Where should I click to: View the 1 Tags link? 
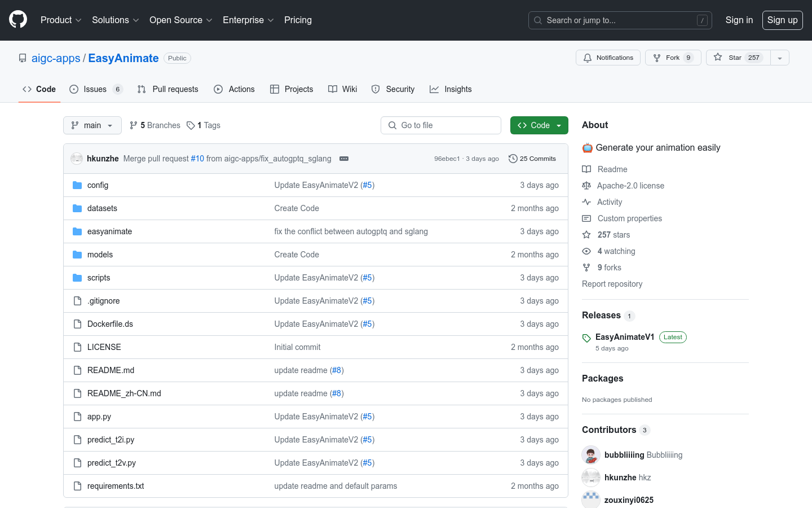(204, 125)
